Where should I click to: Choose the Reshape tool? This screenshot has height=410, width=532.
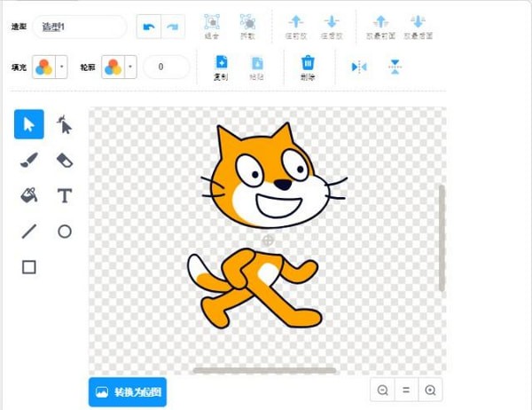65,124
